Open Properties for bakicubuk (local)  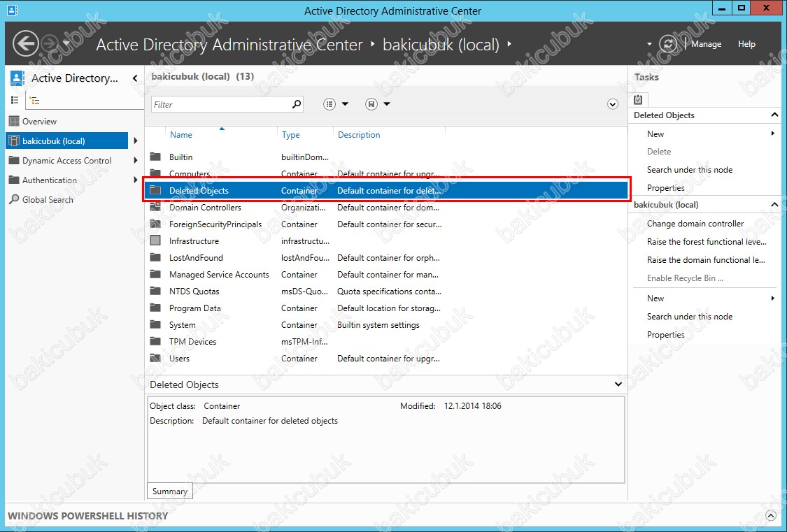(665, 335)
